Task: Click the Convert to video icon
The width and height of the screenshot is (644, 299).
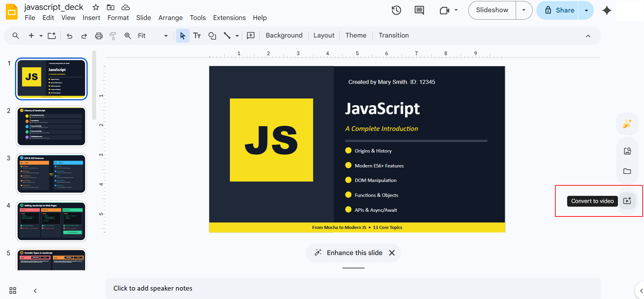Action: tap(627, 201)
